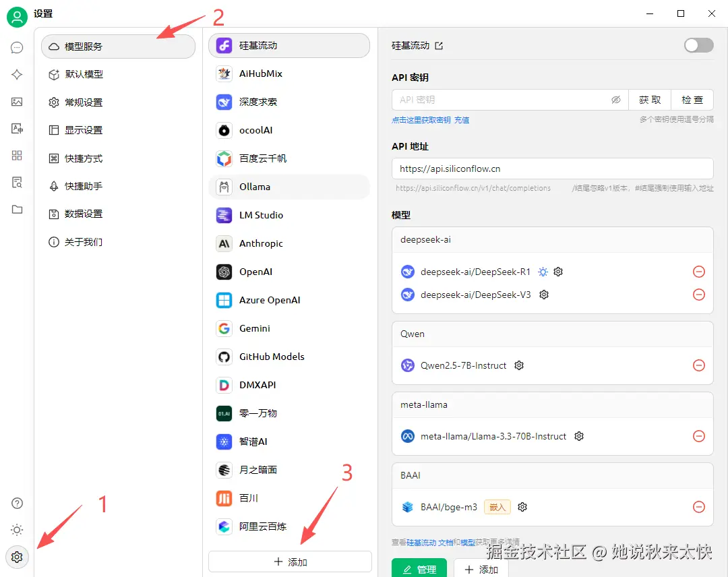728x577 pixels.
Task: Open the 充值 link
Action: coord(462,120)
